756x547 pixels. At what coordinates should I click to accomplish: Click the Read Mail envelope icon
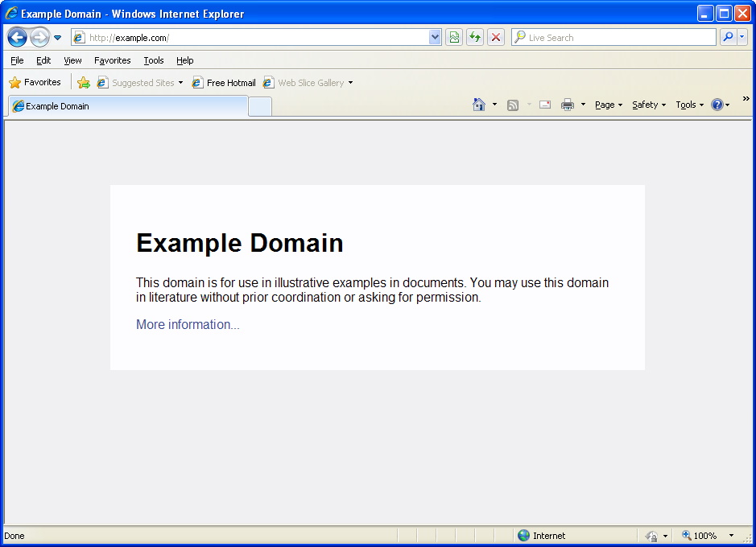pyautogui.click(x=545, y=105)
